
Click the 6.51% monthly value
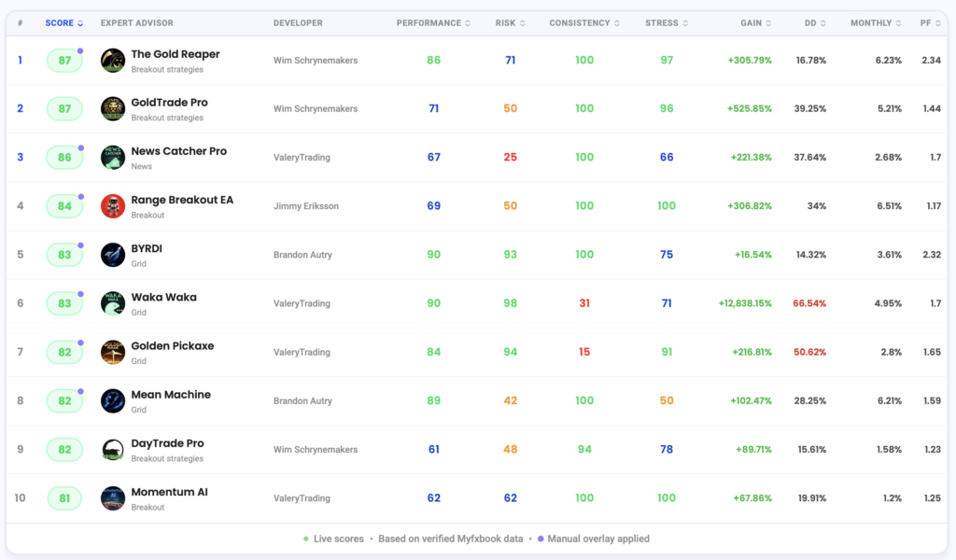pyautogui.click(x=889, y=206)
